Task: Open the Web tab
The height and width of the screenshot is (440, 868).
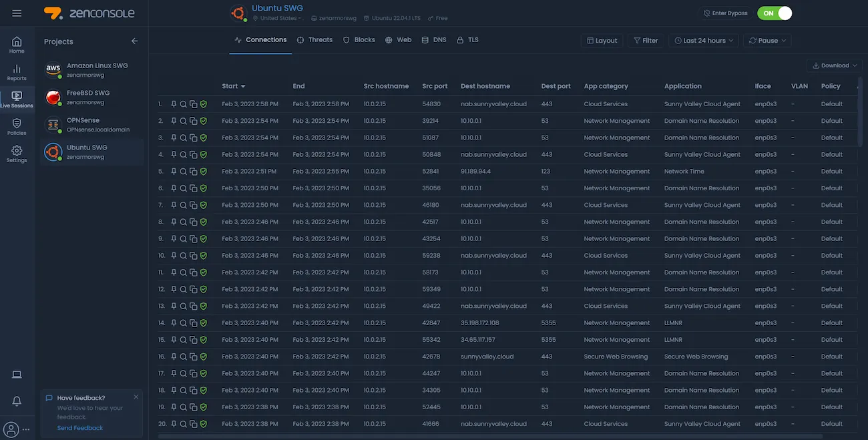Action: tap(399, 40)
